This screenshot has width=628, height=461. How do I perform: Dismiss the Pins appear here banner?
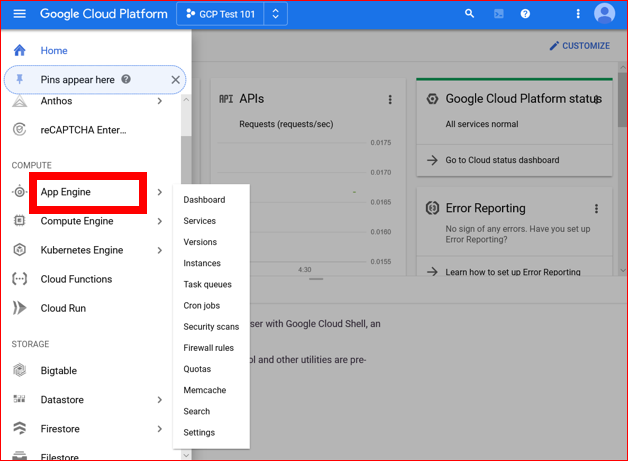tap(175, 80)
